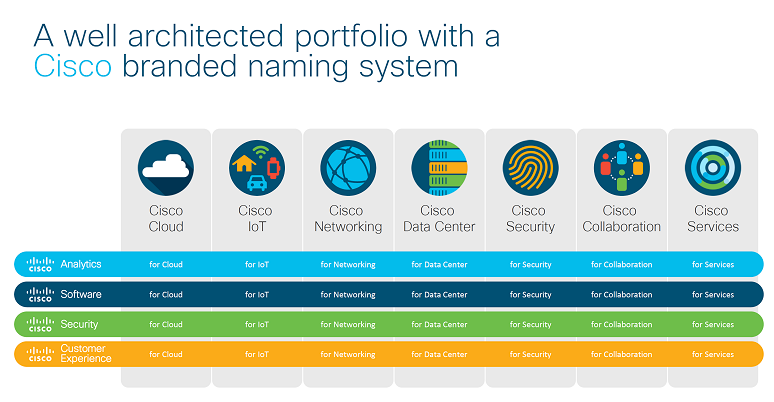Select the Cisco IoT devices icon
Viewport: 774px width, 402px height.
pos(257,168)
